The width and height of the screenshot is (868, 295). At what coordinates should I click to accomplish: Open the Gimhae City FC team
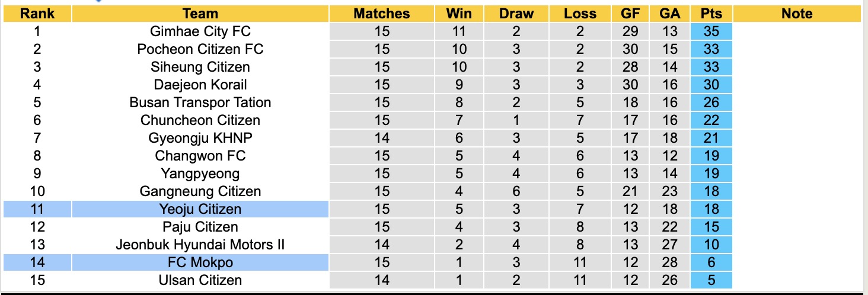[x=200, y=31]
